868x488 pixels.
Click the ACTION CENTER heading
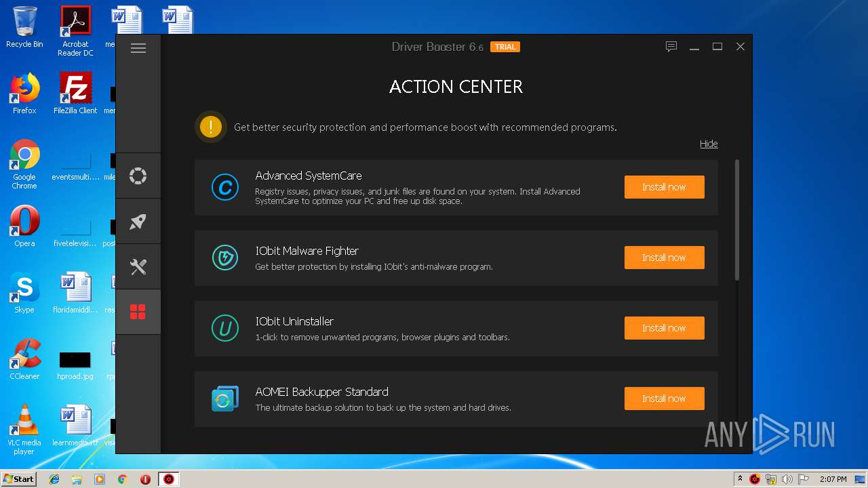[x=456, y=87]
